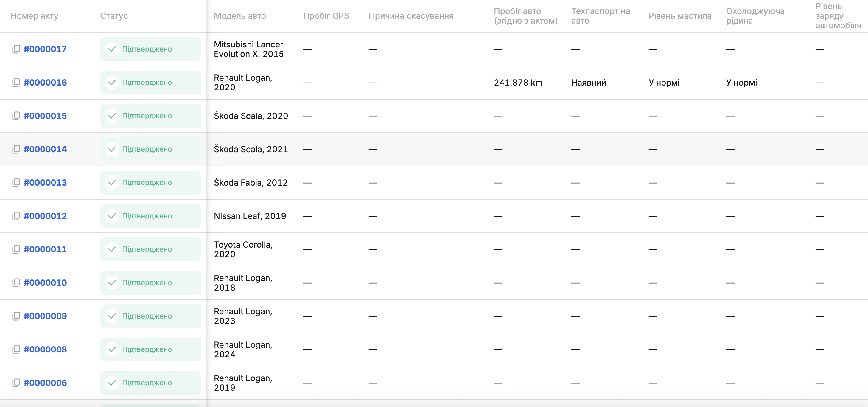Click Підтверджено status badge for #0000015
868x407 pixels.
[151, 116]
